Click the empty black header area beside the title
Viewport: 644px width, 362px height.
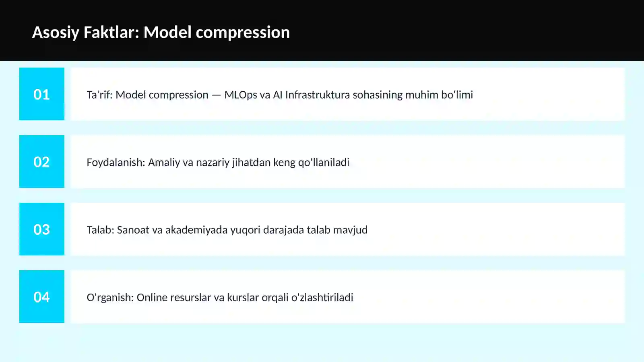pos(463,31)
